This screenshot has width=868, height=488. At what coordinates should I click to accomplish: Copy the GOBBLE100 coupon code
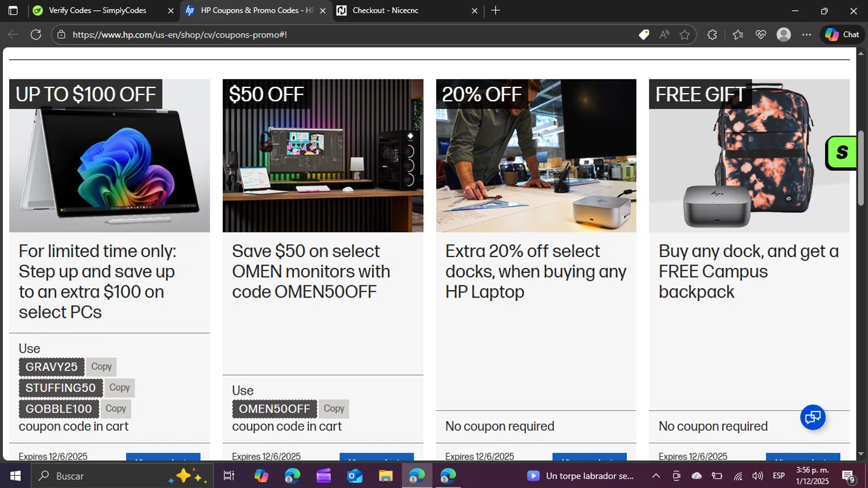pos(116,409)
